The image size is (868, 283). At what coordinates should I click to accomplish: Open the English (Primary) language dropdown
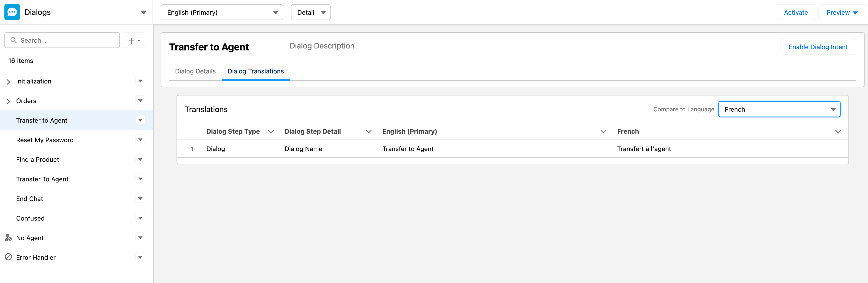tap(222, 12)
